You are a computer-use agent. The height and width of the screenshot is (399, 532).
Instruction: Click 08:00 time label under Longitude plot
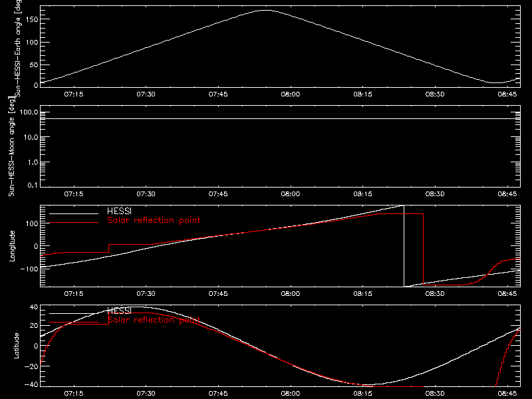291,294
